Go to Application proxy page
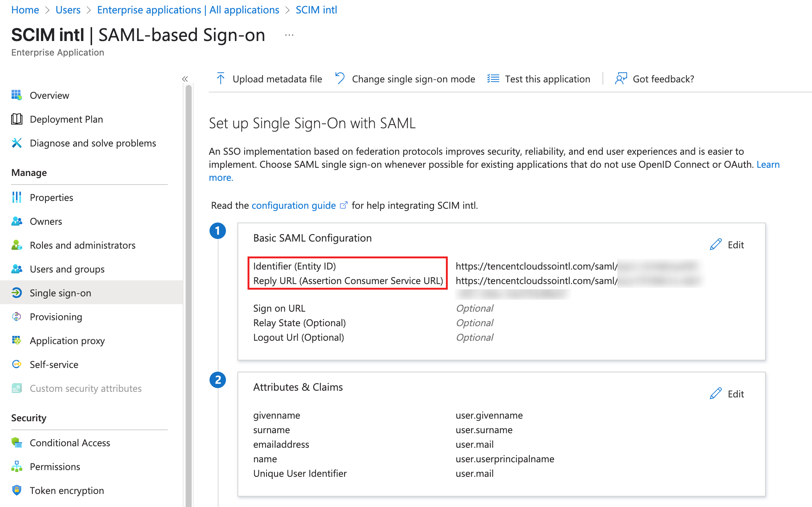This screenshot has width=812, height=507. click(x=67, y=341)
